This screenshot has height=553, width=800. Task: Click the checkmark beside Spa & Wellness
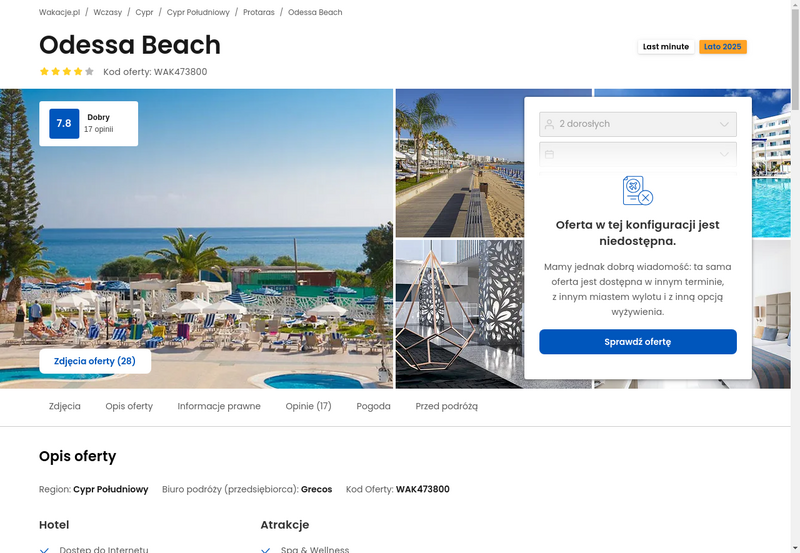pyautogui.click(x=265, y=550)
